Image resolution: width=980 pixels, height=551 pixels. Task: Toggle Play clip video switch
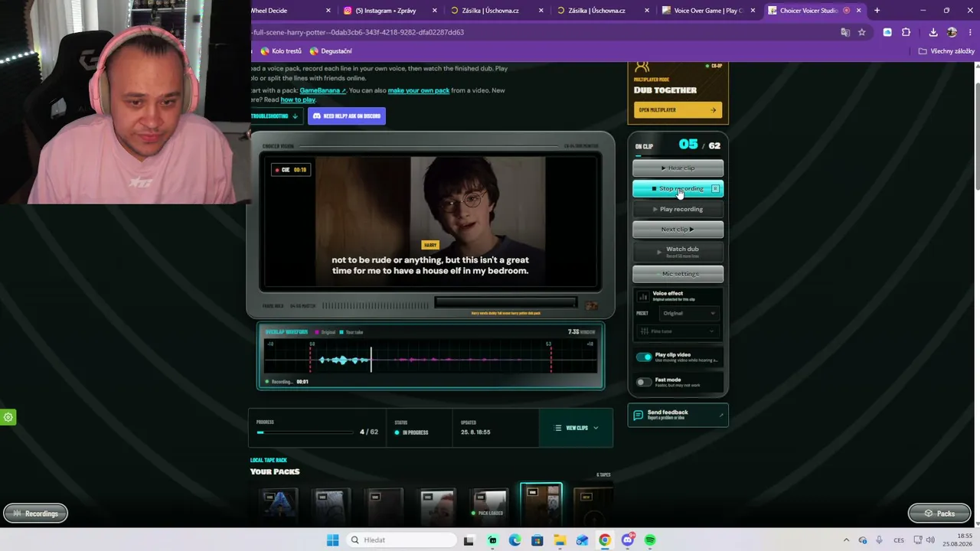(x=644, y=357)
